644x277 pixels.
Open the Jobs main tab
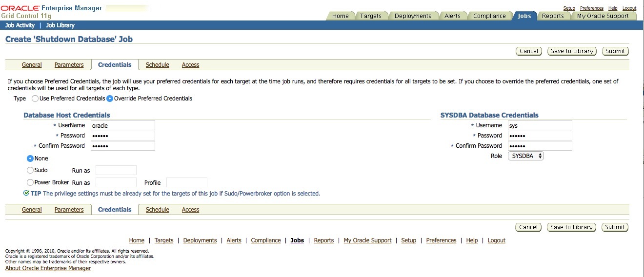(524, 16)
